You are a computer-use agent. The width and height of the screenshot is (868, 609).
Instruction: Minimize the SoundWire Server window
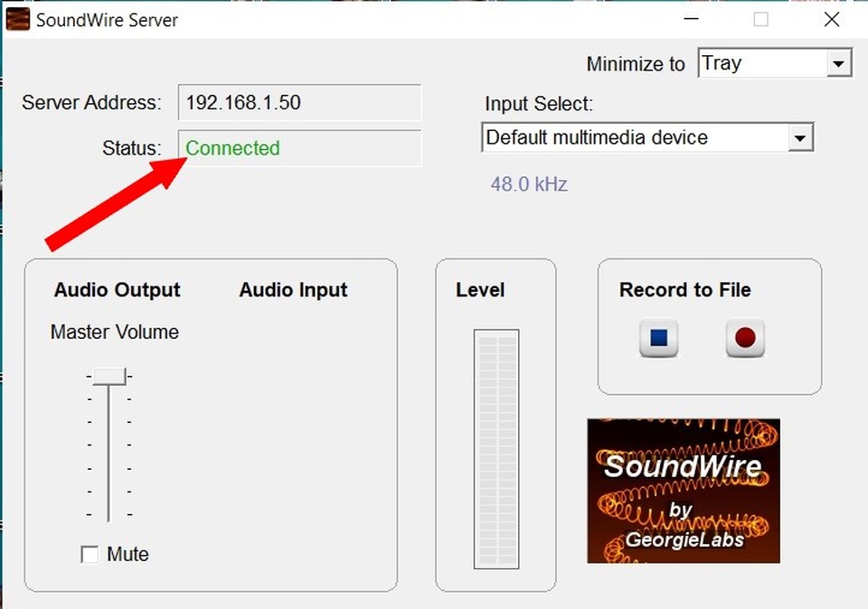691,19
